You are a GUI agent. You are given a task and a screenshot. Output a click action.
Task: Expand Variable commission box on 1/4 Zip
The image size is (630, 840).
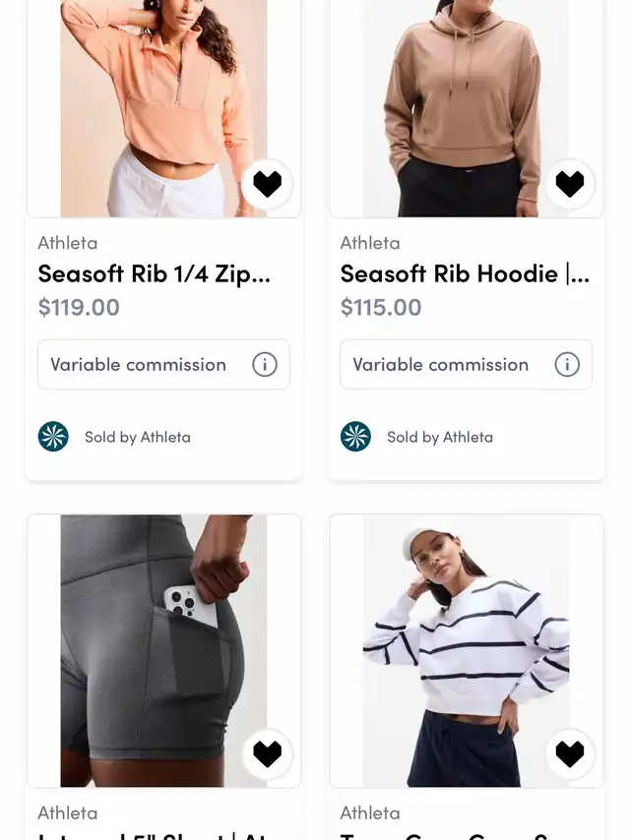pos(163,364)
